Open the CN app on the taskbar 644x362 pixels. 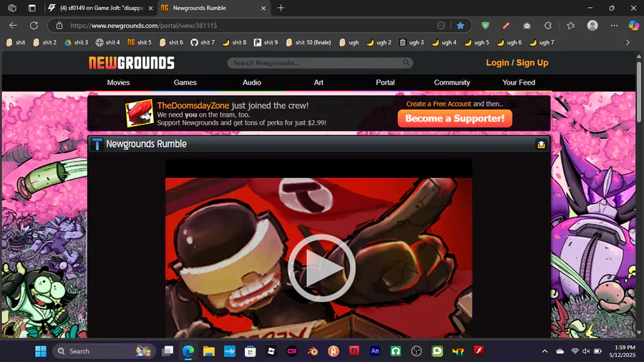point(292,351)
